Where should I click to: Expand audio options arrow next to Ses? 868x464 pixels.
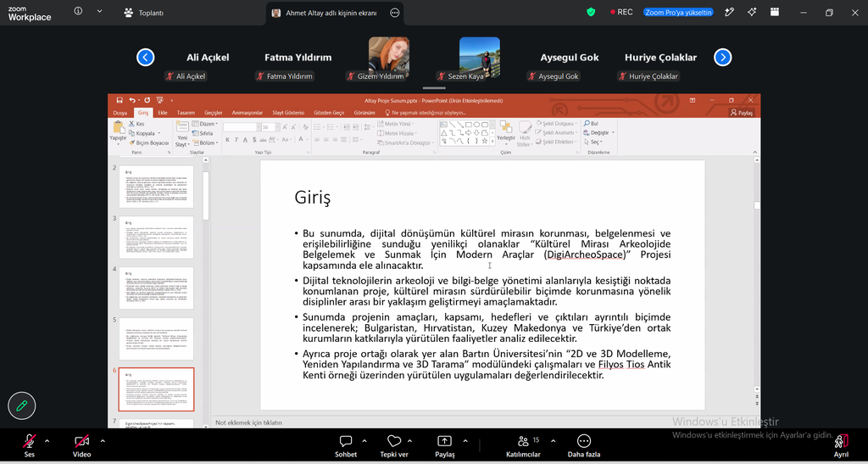click(47, 441)
